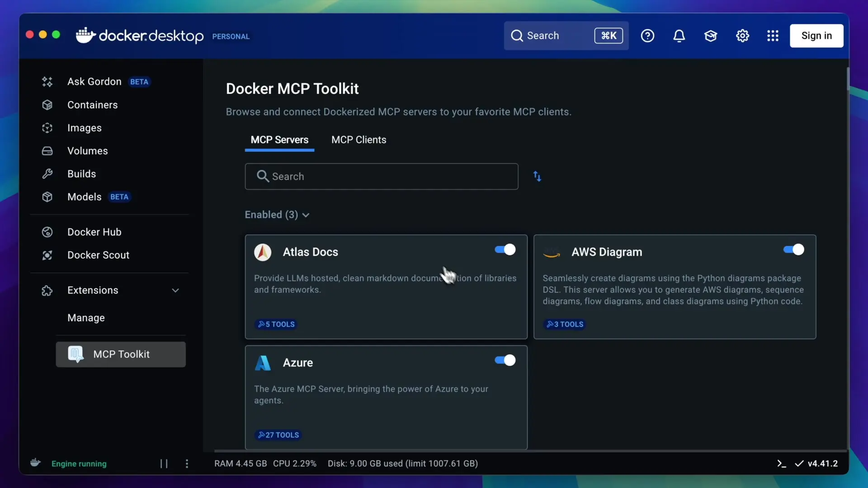Click the v4.41.2 version indicator
868x488 pixels.
coord(816,464)
